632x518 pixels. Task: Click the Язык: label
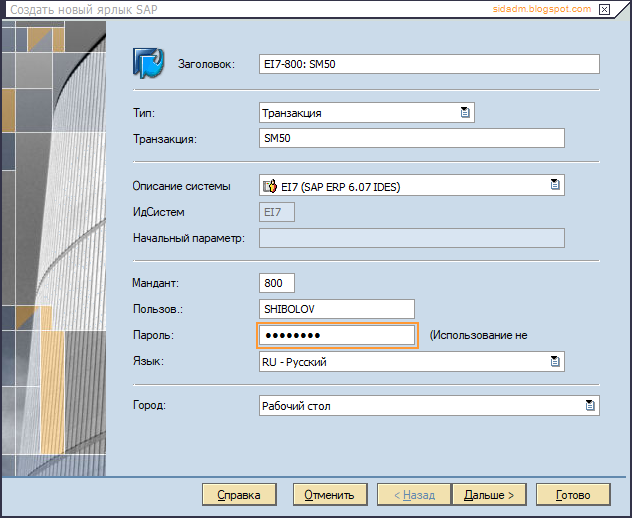(x=148, y=361)
